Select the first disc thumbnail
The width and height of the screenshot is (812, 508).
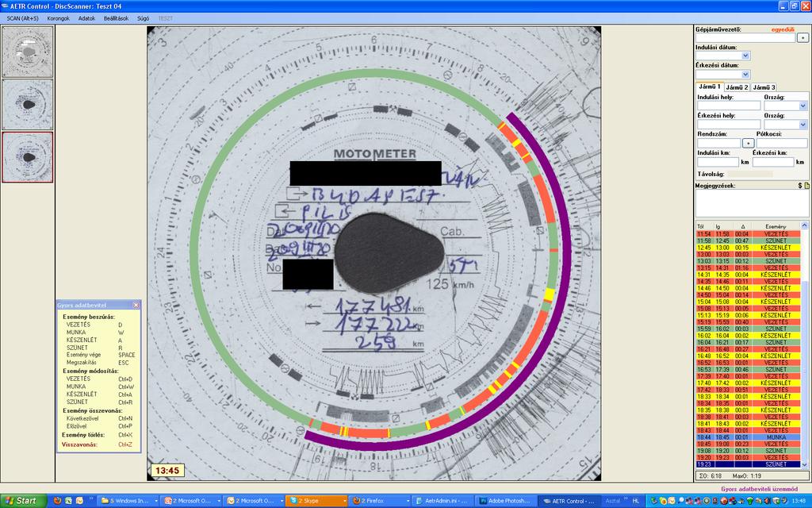coord(28,52)
